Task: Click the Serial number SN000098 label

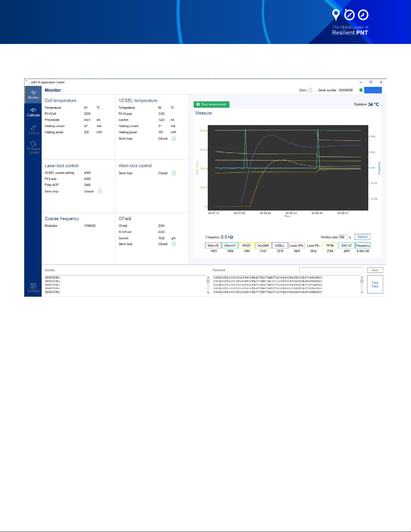Action: click(335, 90)
